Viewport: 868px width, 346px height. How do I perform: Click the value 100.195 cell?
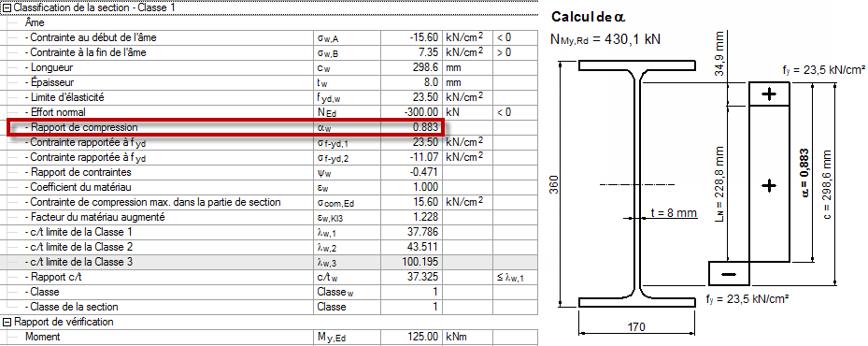[x=411, y=262]
